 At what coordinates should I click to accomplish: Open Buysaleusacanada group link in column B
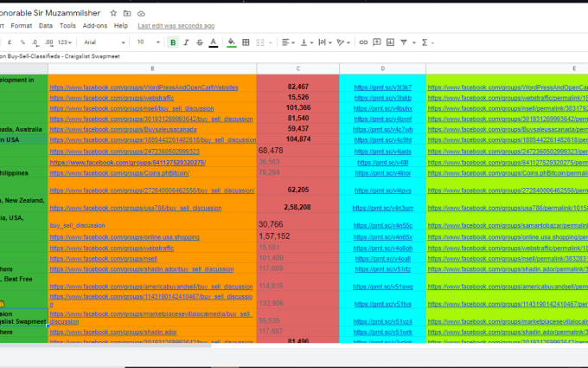[x=123, y=130]
